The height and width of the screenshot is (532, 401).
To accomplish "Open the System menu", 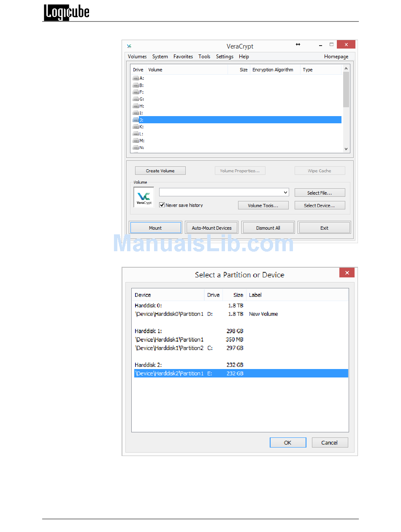I will pos(160,57).
